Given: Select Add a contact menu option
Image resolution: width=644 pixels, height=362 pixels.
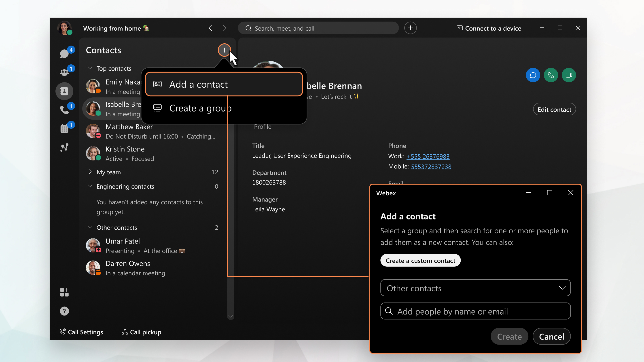Looking at the screenshot, I should point(224,84).
